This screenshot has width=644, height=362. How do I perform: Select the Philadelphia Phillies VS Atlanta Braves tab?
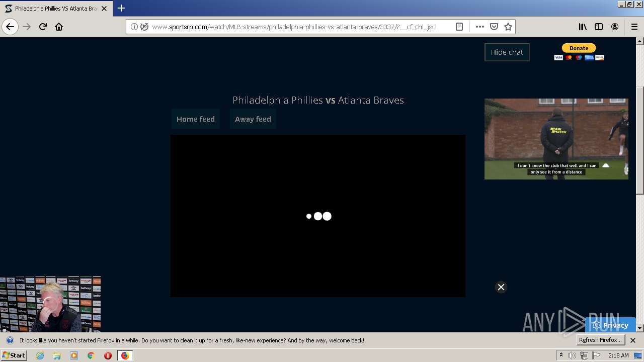coord(56,9)
